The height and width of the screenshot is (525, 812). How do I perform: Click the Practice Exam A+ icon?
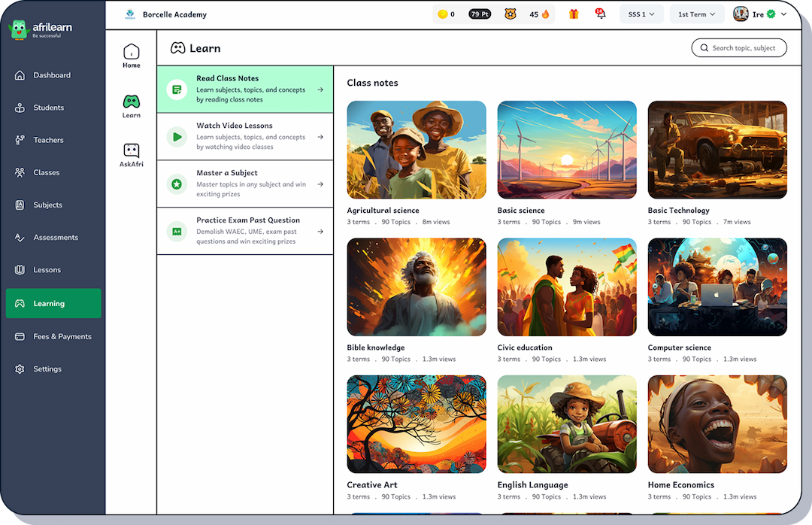[x=177, y=231]
